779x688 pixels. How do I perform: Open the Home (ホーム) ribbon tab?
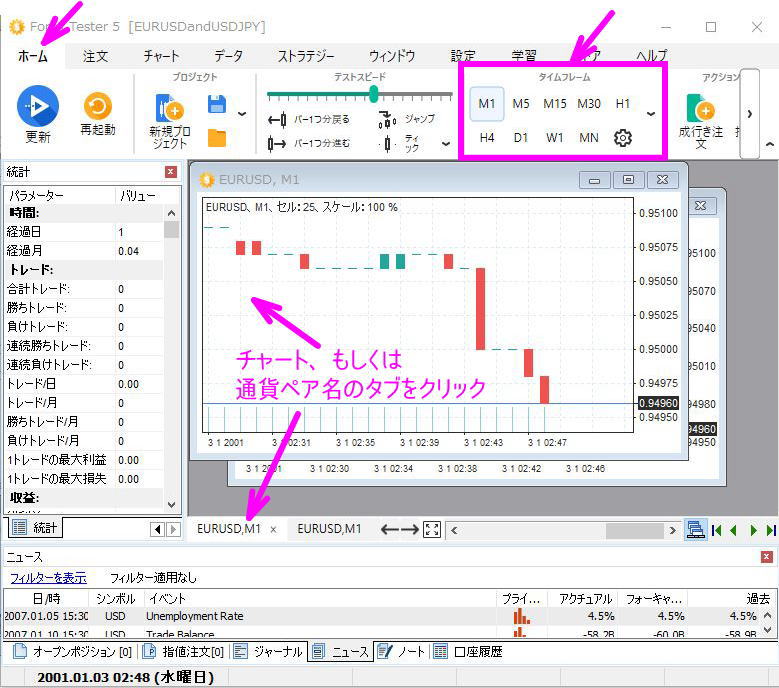pyautogui.click(x=33, y=56)
